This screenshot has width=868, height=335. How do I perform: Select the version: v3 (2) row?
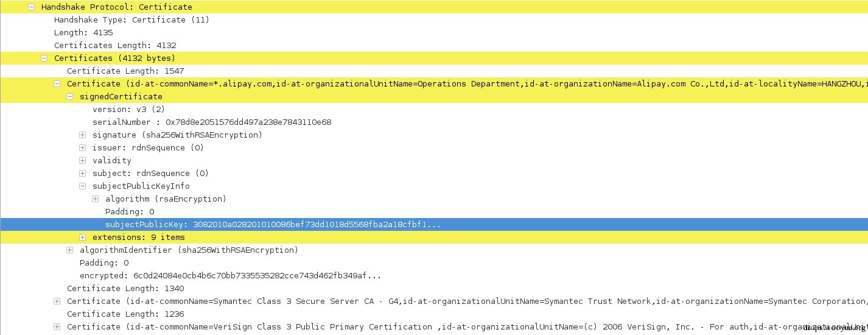[x=128, y=109]
